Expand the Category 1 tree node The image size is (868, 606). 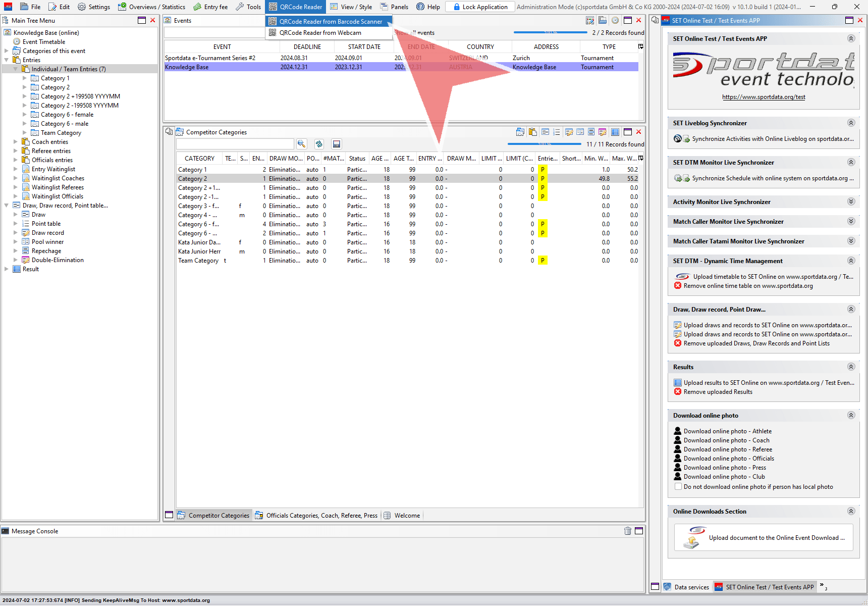pos(25,78)
